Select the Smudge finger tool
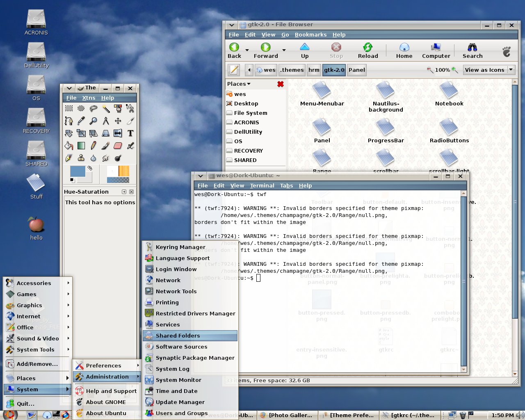The image size is (525, 420). [106, 158]
